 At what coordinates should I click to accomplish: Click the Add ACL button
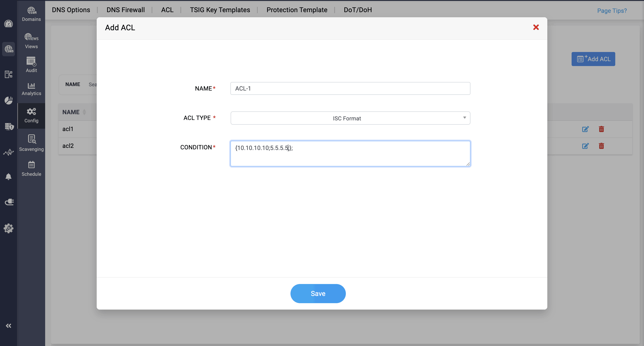point(593,59)
